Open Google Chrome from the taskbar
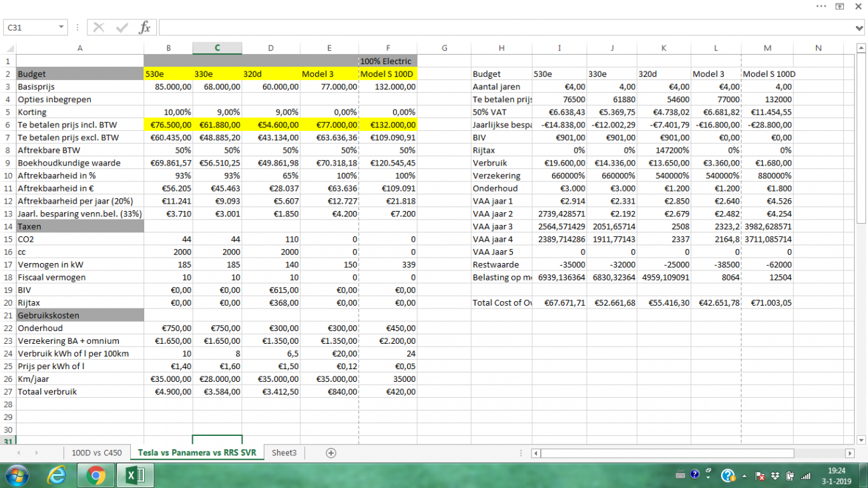The width and height of the screenshot is (868, 488). 95,476
